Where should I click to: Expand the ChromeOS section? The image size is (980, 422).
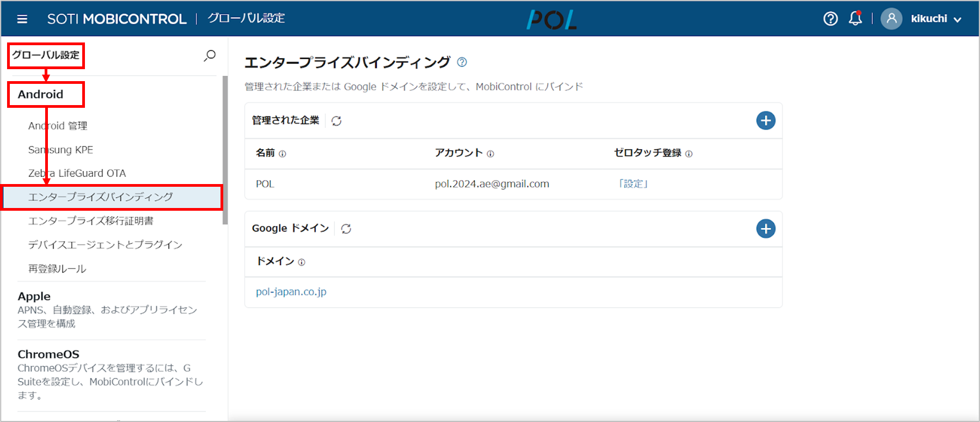coord(48,354)
